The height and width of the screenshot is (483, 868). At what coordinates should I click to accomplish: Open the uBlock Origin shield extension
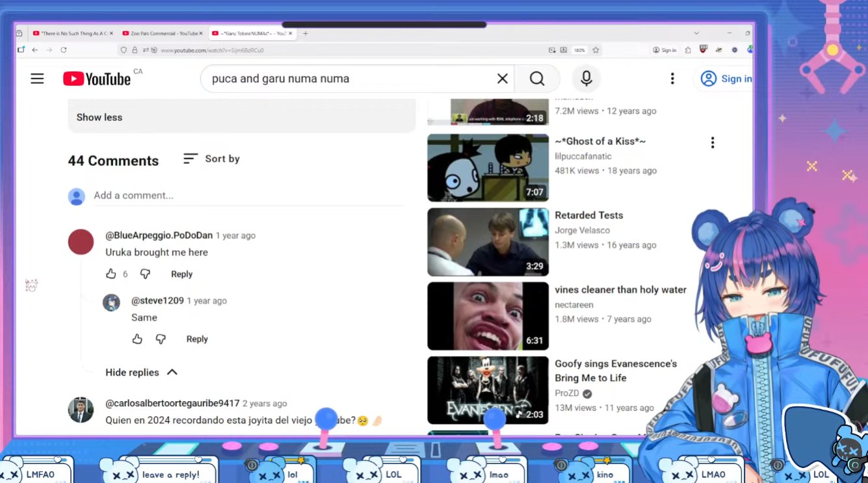pyautogui.click(x=703, y=49)
